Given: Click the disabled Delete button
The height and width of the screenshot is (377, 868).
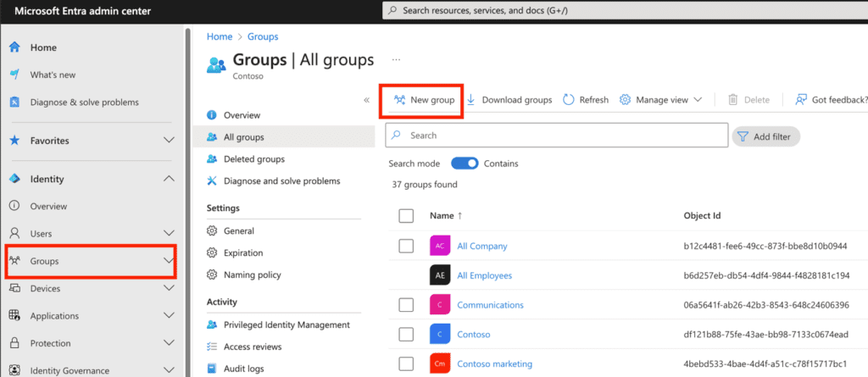Looking at the screenshot, I should (x=748, y=100).
